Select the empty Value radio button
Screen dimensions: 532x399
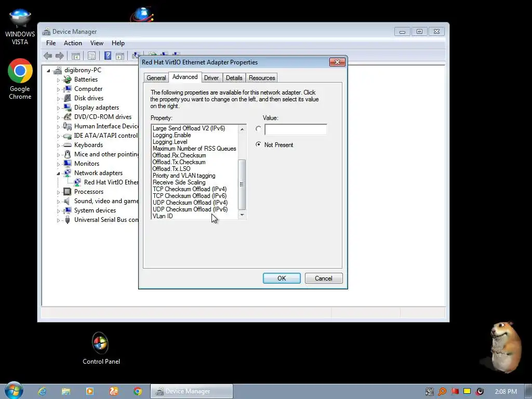click(259, 129)
